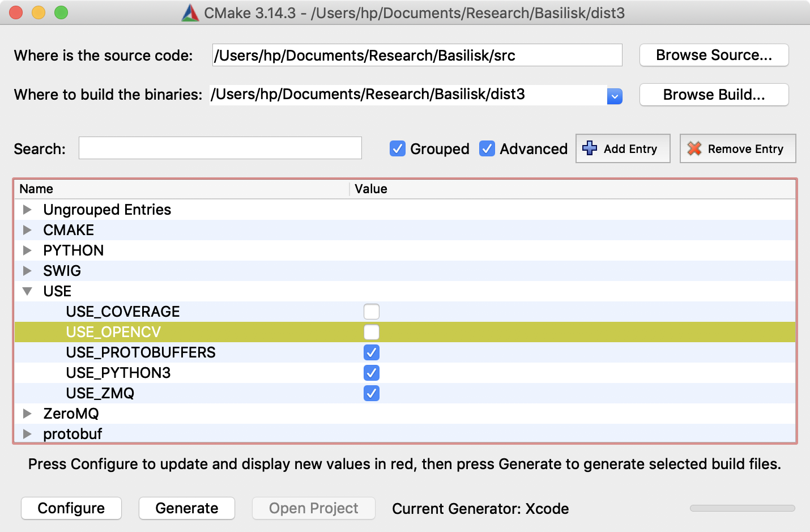Click the Generate button

tap(187, 508)
